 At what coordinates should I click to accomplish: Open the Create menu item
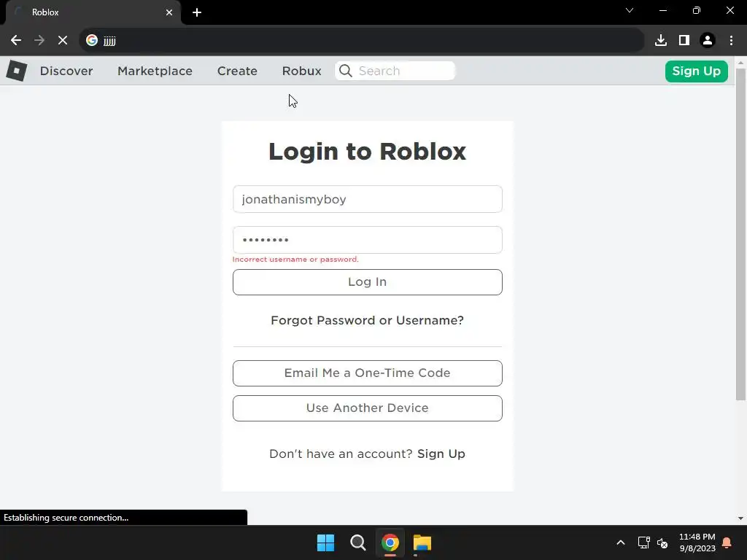pyautogui.click(x=237, y=71)
